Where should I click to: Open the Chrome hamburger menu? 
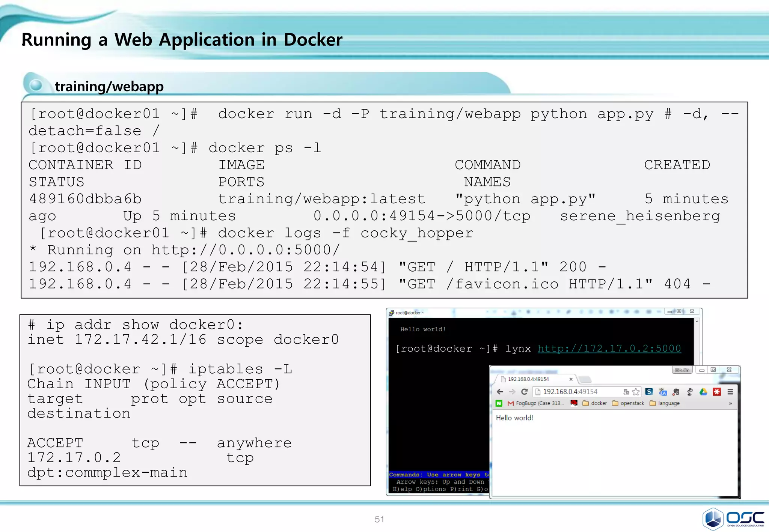point(730,392)
